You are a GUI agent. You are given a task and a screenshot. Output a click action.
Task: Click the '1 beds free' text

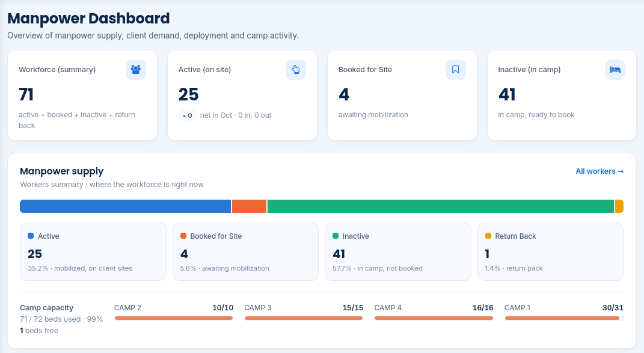click(39, 330)
